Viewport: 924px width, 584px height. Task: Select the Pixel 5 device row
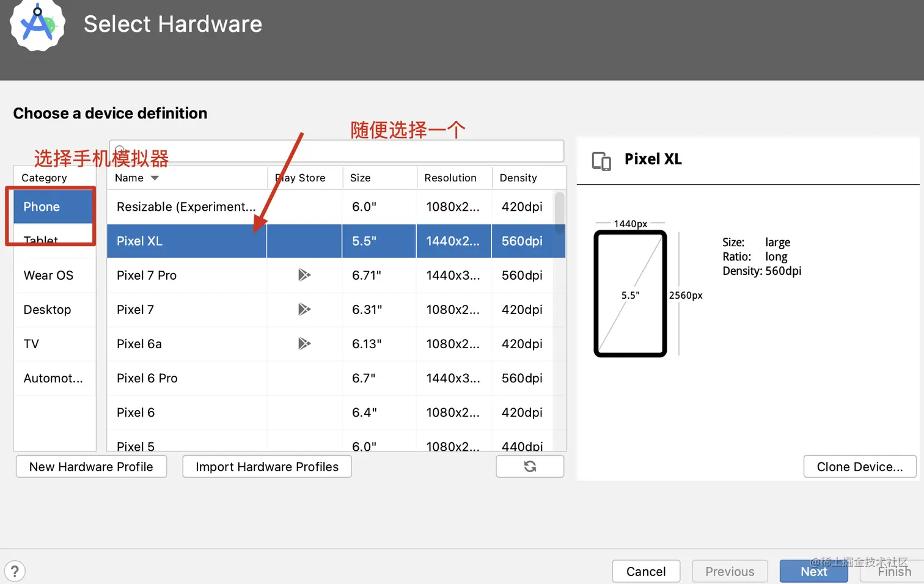click(x=336, y=441)
